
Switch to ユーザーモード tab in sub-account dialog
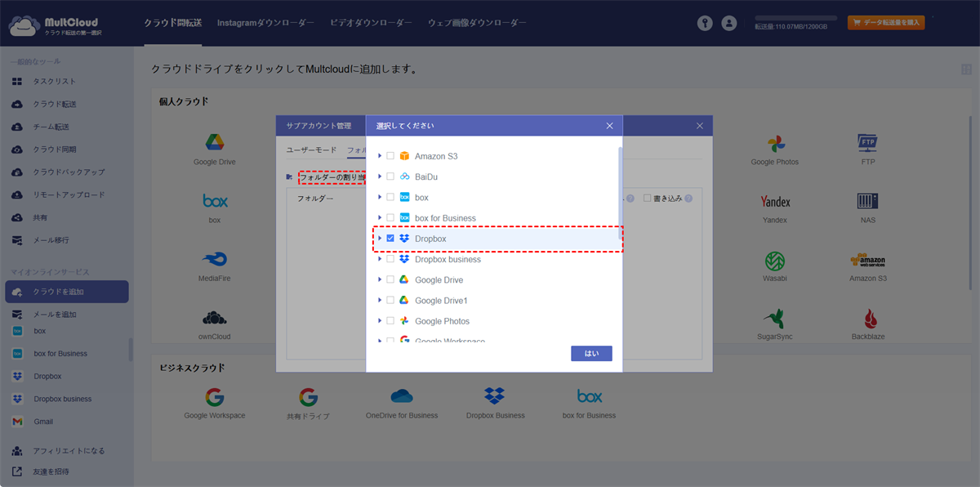(x=311, y=150)
